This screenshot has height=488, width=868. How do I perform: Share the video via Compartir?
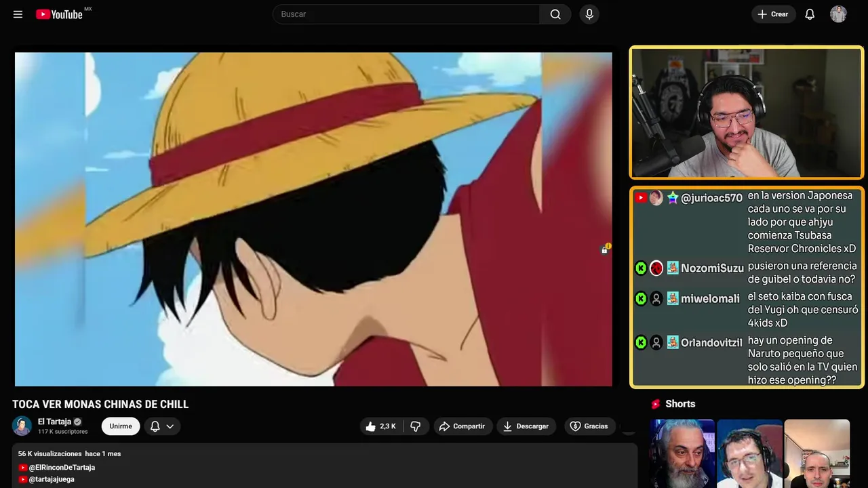click(x=462, y=426)
